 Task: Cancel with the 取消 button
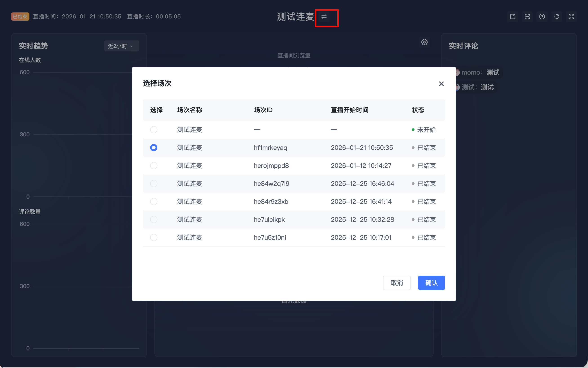tap(397, 283)
